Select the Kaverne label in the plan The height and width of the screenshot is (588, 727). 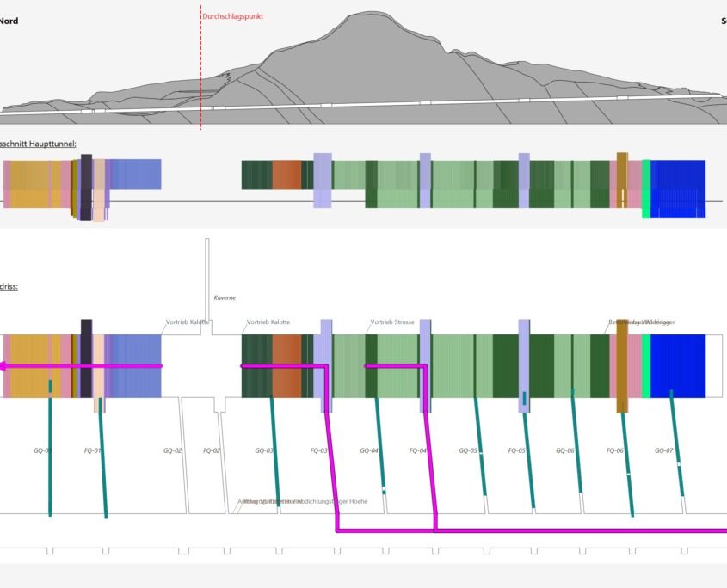click(x=225, y=297)
